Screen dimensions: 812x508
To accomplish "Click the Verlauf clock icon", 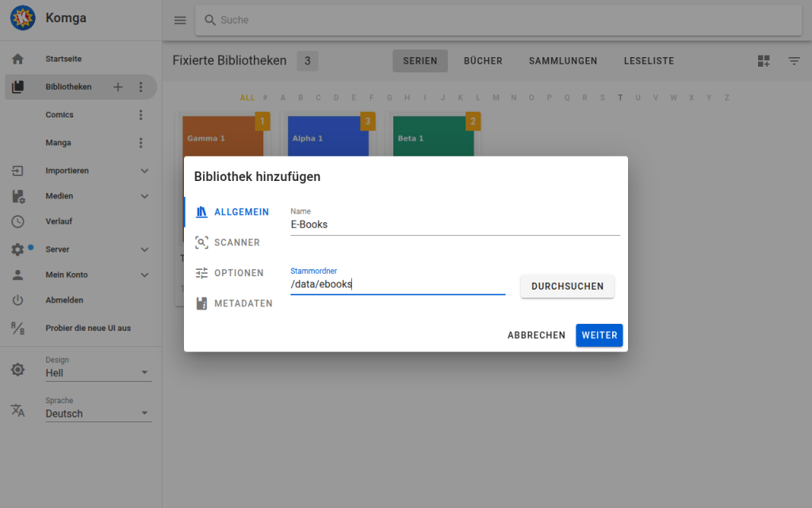I will (17, 221).
